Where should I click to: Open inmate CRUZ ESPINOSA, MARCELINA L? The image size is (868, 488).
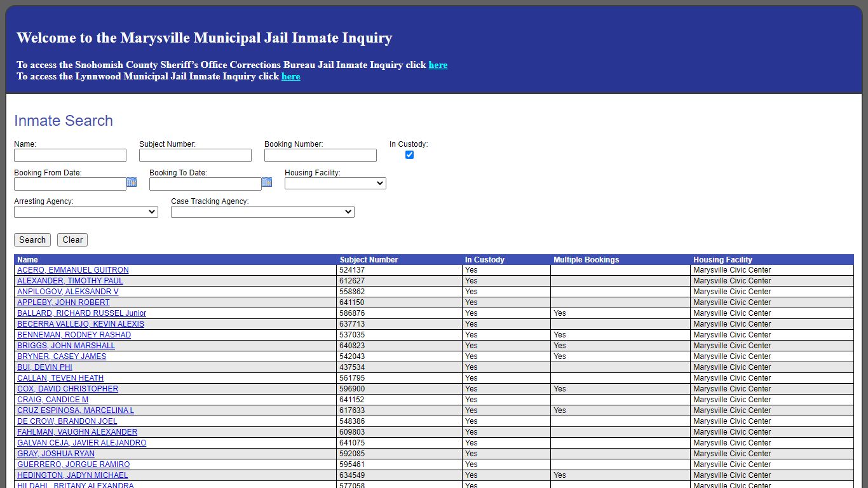tap(76, 410)
